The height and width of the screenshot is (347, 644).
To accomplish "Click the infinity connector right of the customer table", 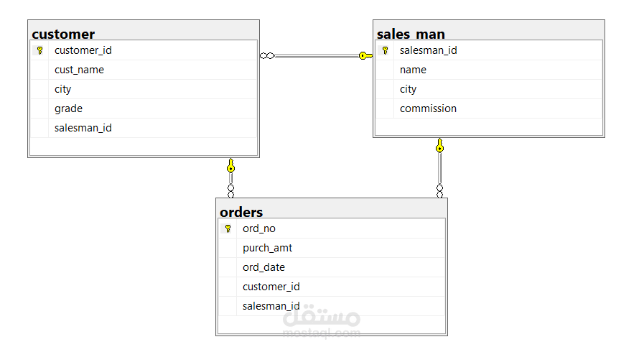I will point(267,55).
